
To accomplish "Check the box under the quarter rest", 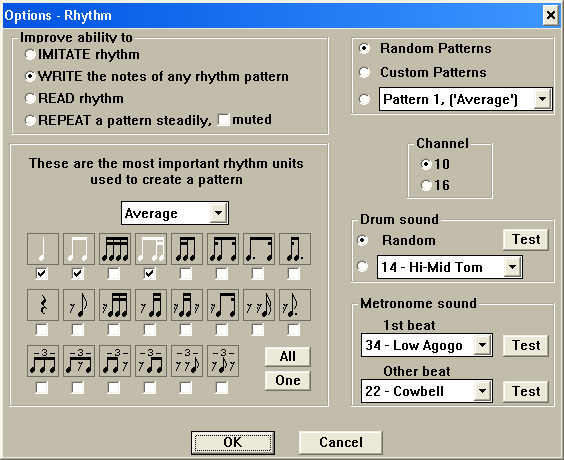I will (42, 330).
